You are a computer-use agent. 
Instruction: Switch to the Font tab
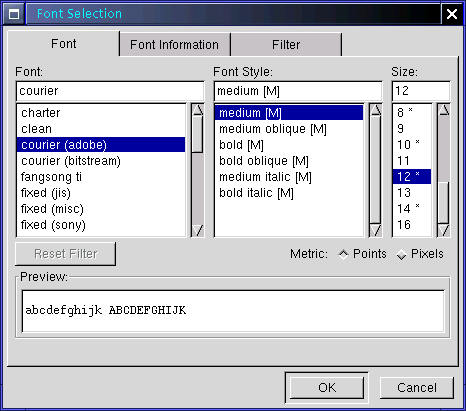pos(63,44)
